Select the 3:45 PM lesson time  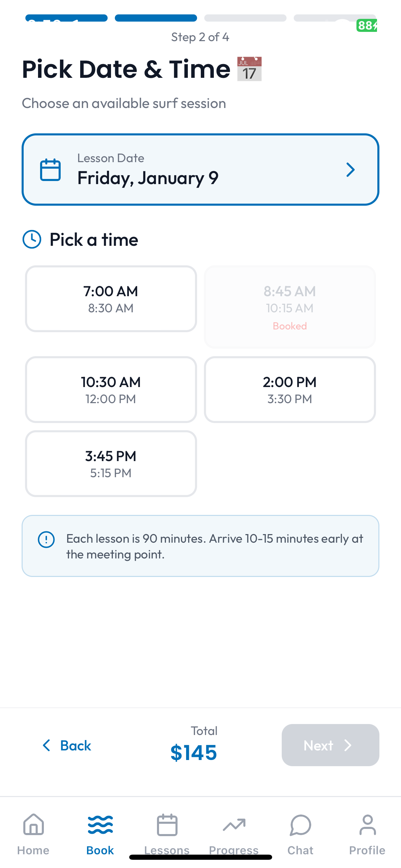[x=111, y=463]
